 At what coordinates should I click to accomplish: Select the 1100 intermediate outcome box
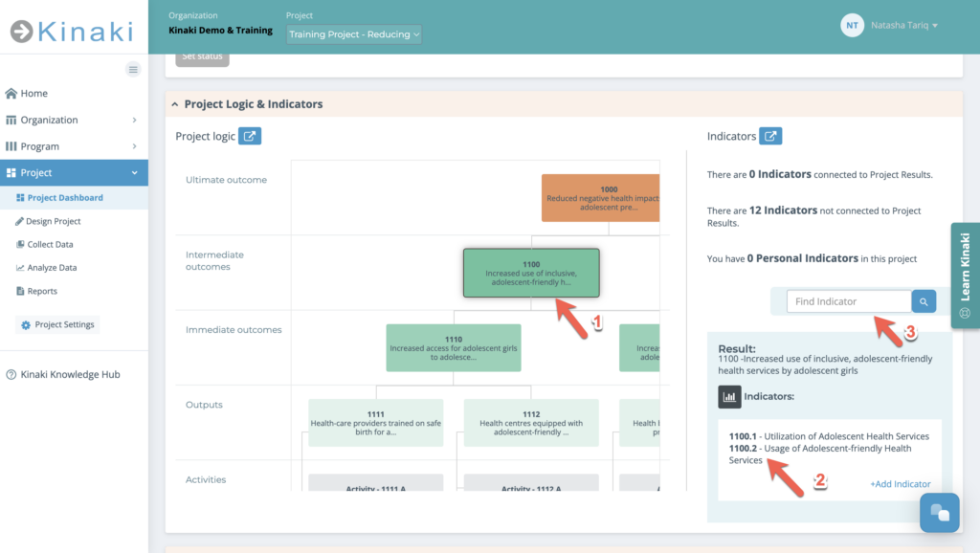pos(531,273)
